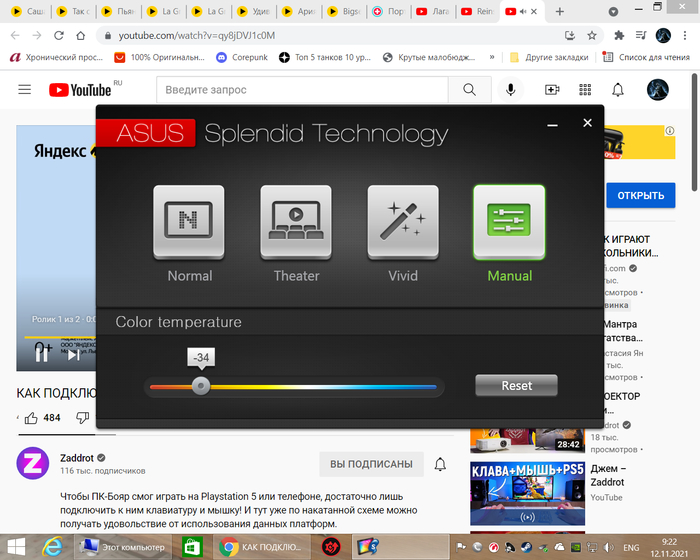Viewport: 700px width, 560px height.
Task: Click the Zaddrot channel name link
Action: 77,458
